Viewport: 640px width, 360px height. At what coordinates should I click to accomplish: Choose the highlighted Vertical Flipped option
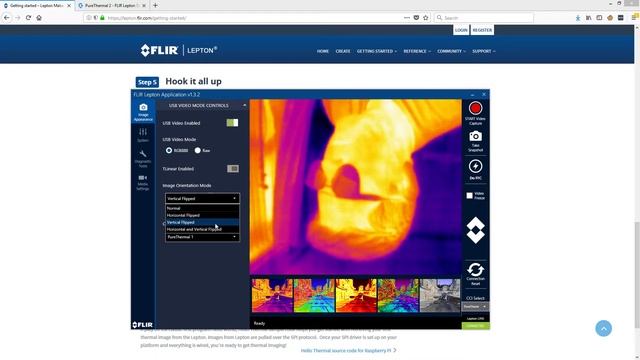click(202, 222)
